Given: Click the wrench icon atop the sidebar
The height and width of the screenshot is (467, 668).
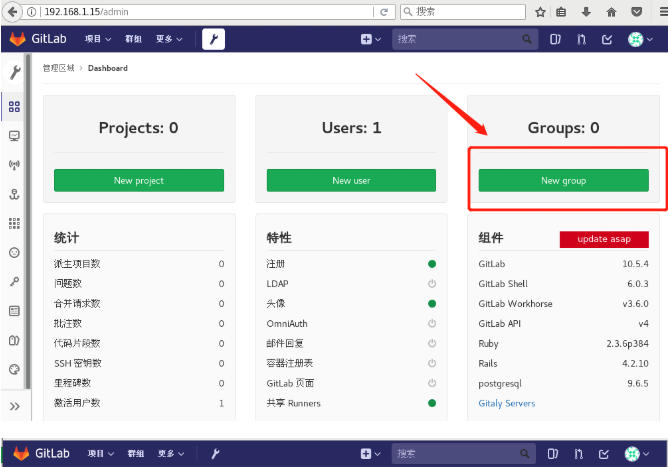Looking at the screenshot, I should [15, 72].
